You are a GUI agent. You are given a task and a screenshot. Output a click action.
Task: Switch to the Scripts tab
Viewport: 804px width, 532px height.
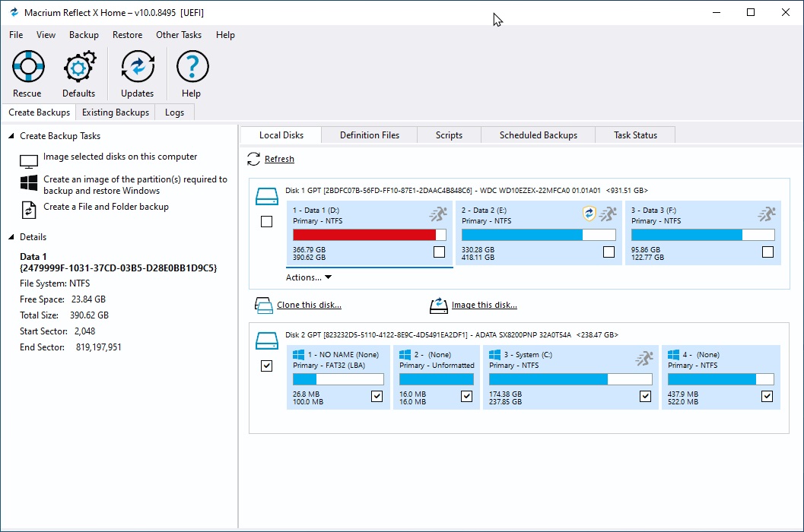pyautogui.click(x=450, y=135)
